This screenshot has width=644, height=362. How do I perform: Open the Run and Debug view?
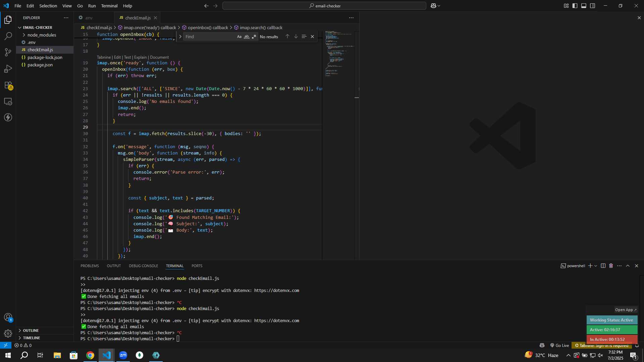click(8, 69)
